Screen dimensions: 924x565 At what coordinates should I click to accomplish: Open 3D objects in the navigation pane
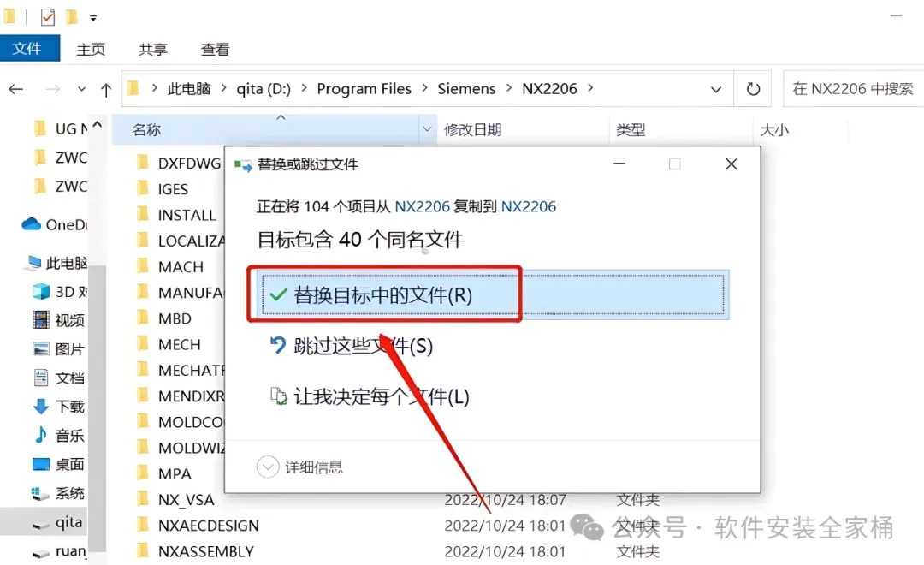click(60, 291)
